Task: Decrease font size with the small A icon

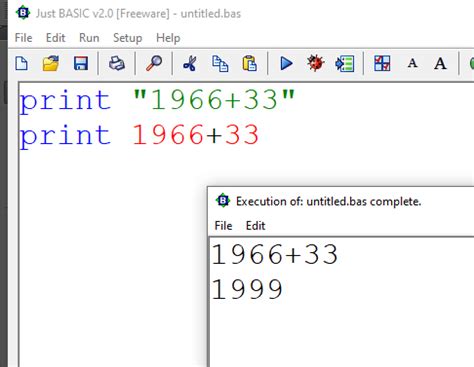Action: pyautogui.click(x=412, y=63)
